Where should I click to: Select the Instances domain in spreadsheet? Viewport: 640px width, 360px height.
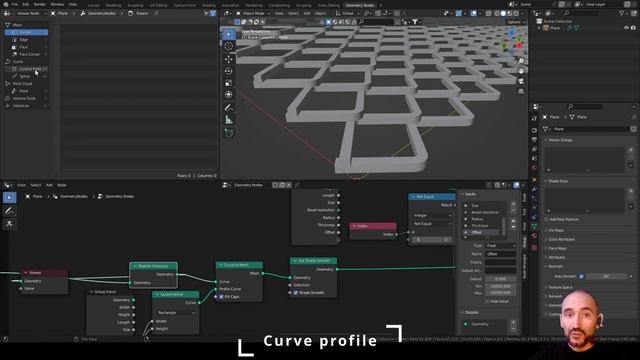pyautogui.click(x=27, y=106)
